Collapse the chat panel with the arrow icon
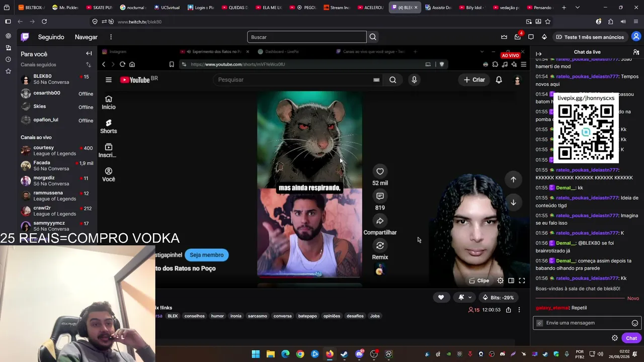This screenshot has height=362, width=644. click(538, 53)
